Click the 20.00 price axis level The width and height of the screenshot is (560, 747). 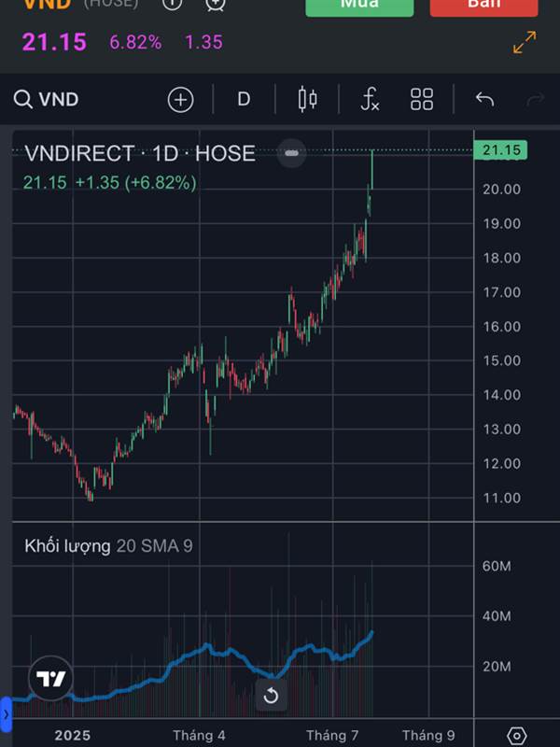tap(502, 190)
